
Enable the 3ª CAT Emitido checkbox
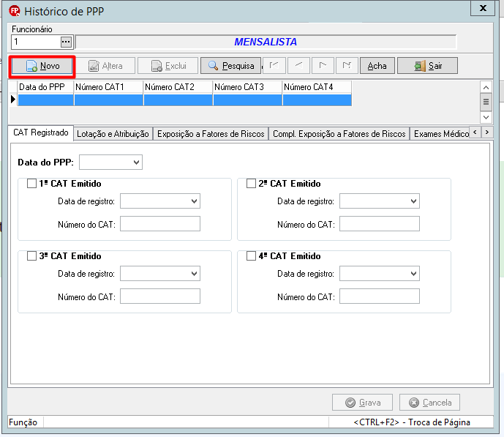coord(31,256)
